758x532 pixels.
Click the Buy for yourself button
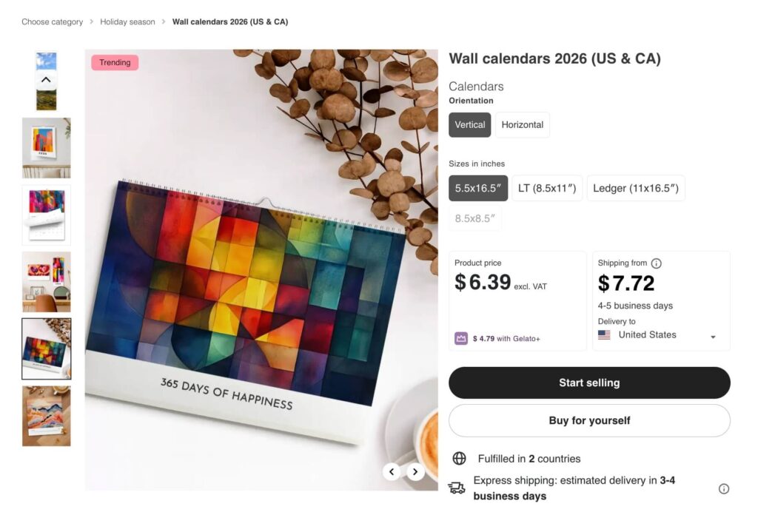[589, 420]
